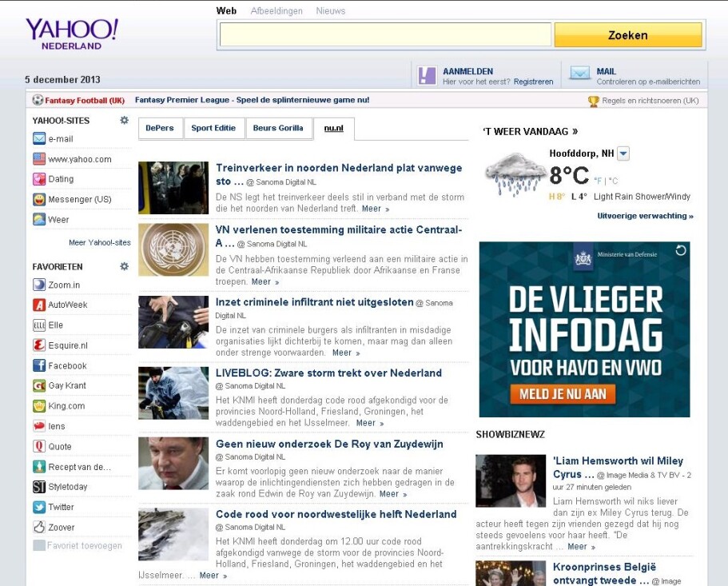Viewport: 728px width, 586px height.
Task: Click Favoriet toevoegen link
Action: coord(85,545)
